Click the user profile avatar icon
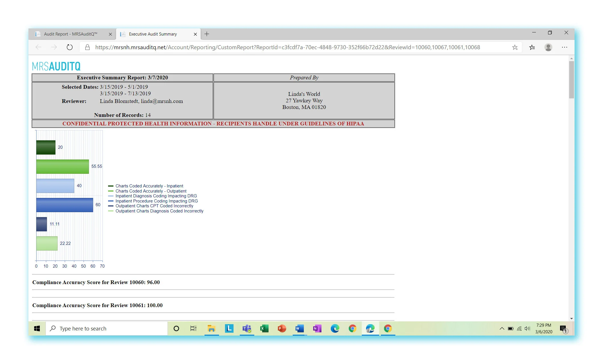This screenshot has width=603, height=364. (548, 47)
